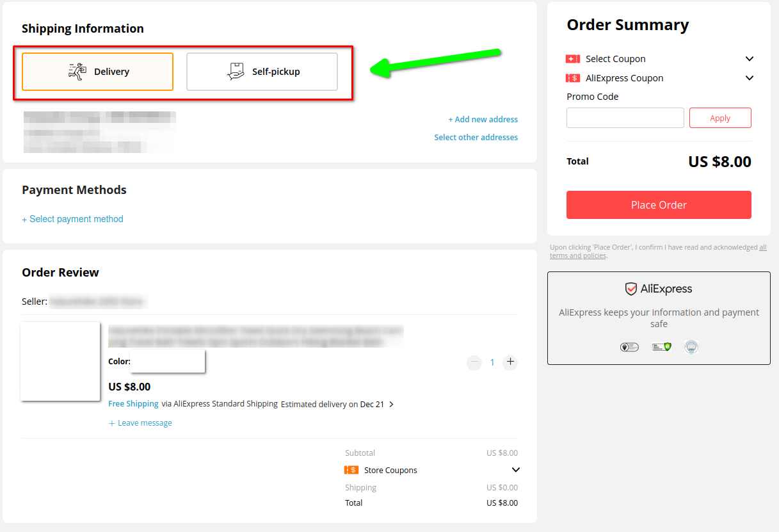The height and width of the screenshot is (532, 779).
Task: Click the delivery courier icon
Action: point(77,71)
